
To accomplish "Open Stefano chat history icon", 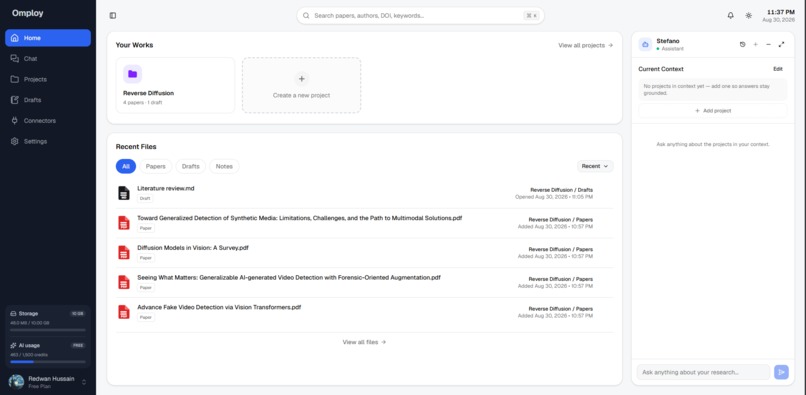I will [x=742, y=44].
